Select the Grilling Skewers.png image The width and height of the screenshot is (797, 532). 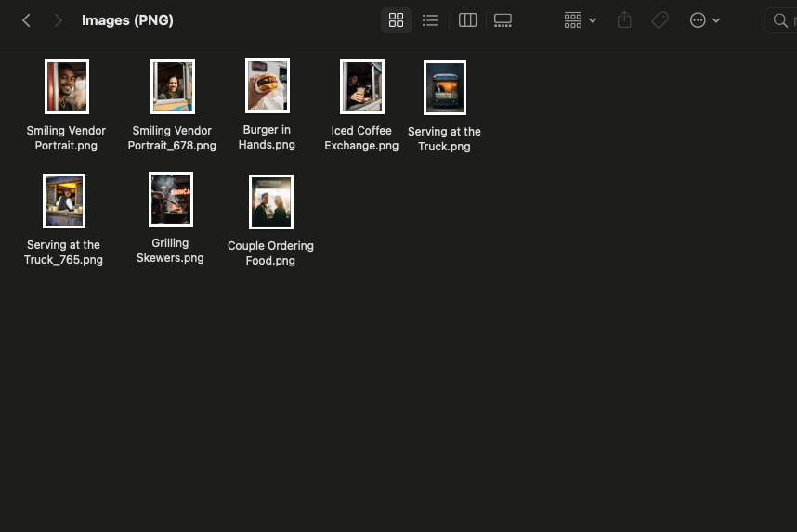pyautogui.click(x=171, y=199)
